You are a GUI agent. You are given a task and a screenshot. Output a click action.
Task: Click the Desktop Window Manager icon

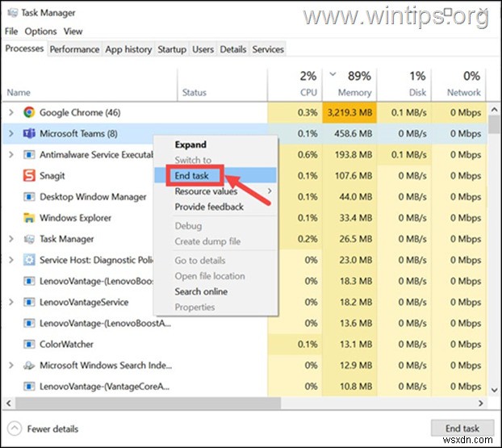coord(29,197)
